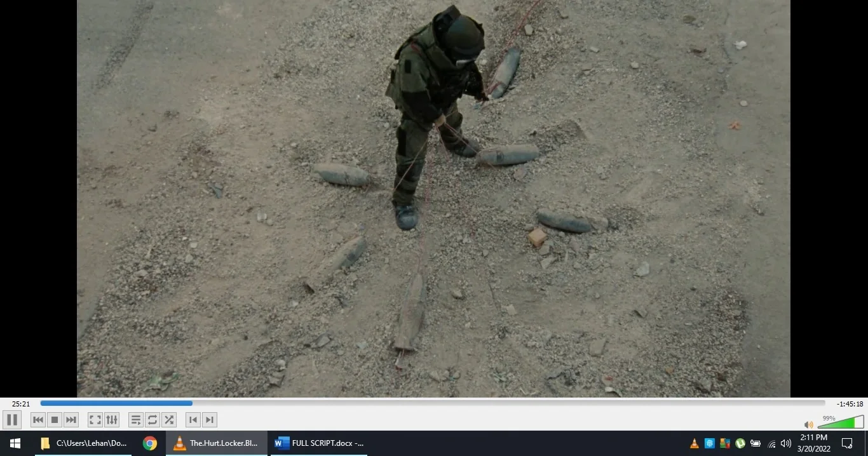Open the Windows Start menu
868x456 pixels.
pyautogui.click(x=15, y=443)
